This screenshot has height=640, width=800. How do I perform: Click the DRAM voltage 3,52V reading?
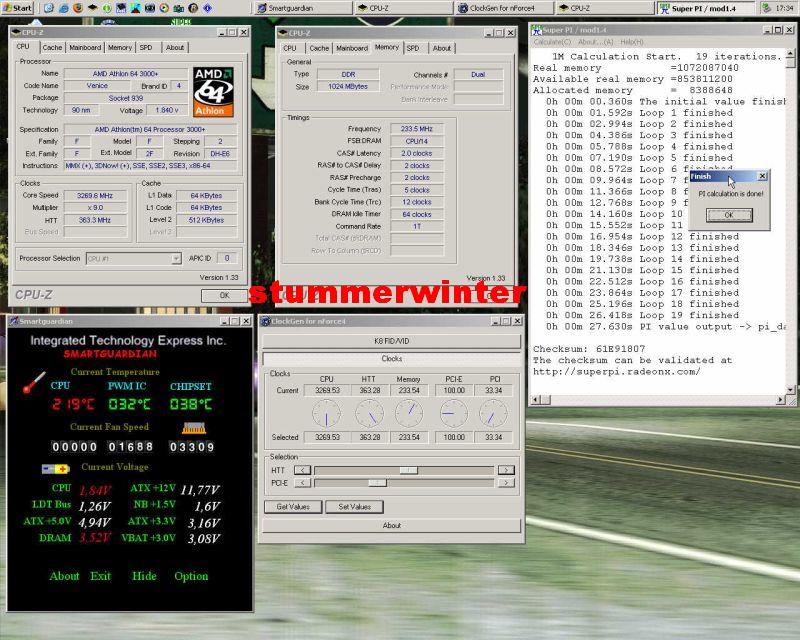coord(95,538)
